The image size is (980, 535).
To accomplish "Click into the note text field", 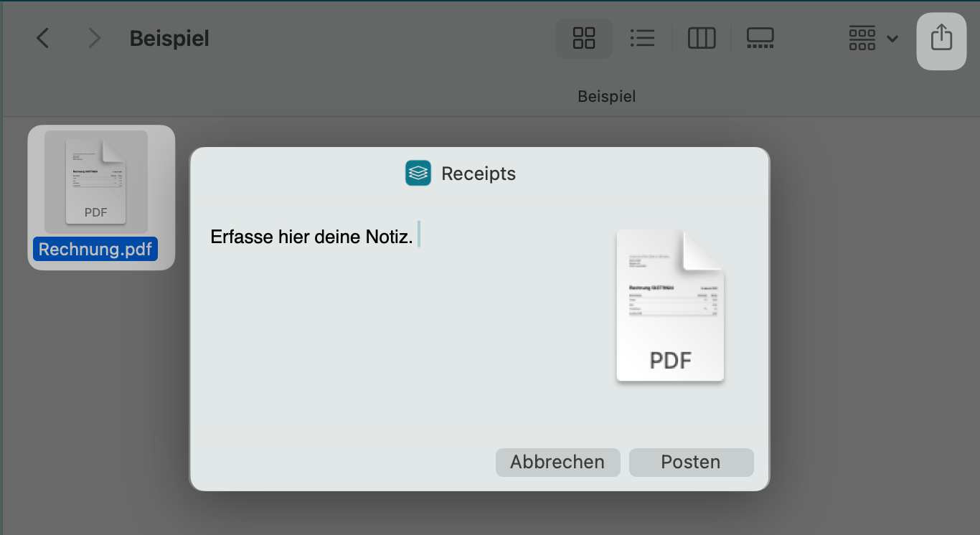I will tap(395, 323).
